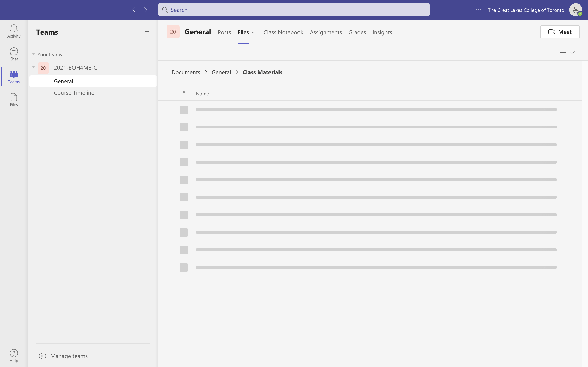
Task: Collapse the Your teams section
Action: tap(33, 54)
